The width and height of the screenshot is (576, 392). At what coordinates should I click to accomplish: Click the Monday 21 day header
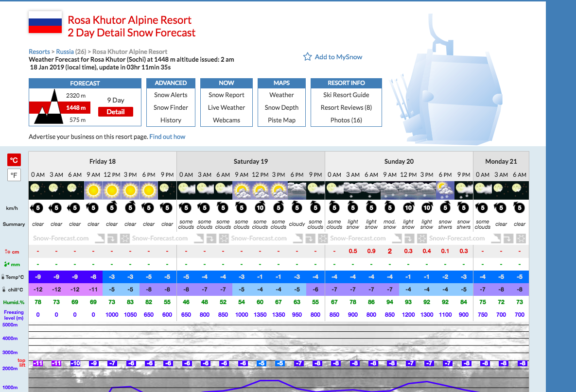click(501, 161)
